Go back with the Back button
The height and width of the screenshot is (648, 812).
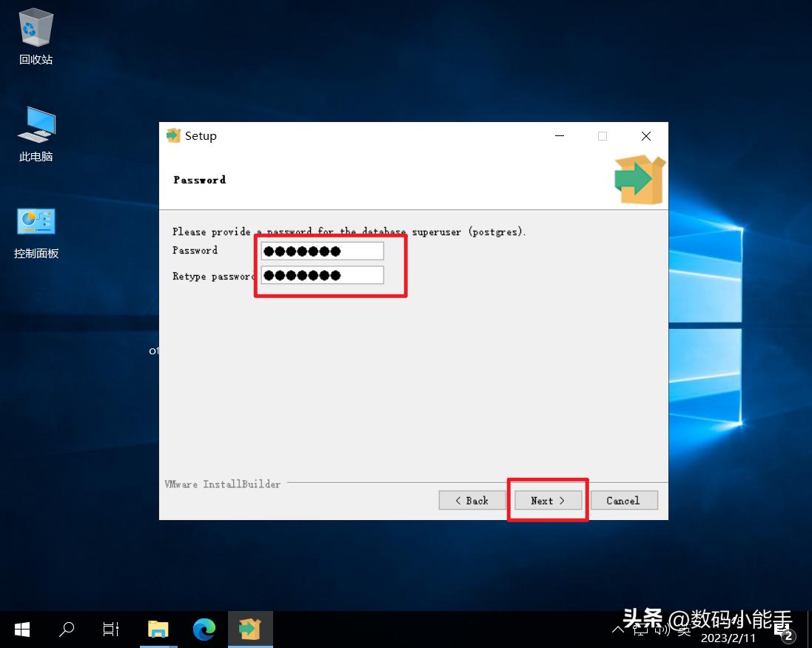[472, 501]
